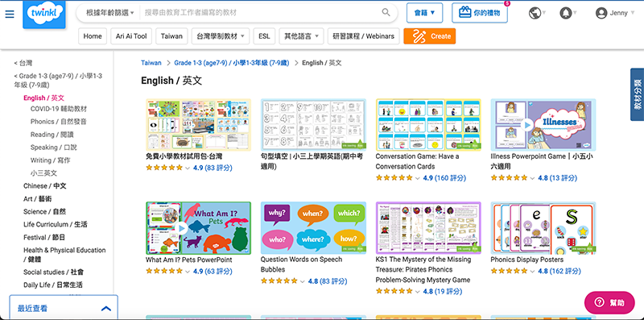Click in the search input field
This screenshot has width=644, height=320.
tap(261, 13)
